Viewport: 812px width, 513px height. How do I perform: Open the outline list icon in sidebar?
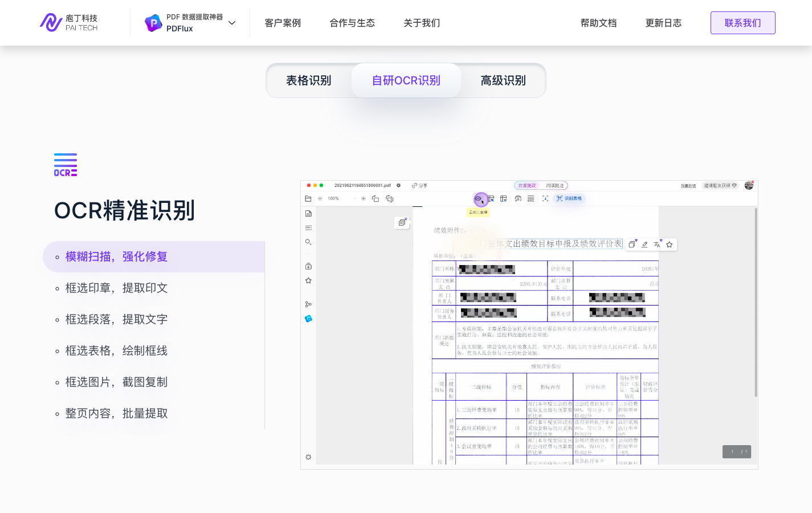click(x=308, y=228)
